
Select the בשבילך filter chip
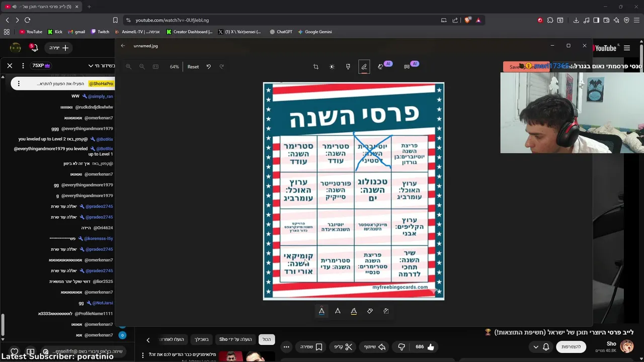(202, 339)
